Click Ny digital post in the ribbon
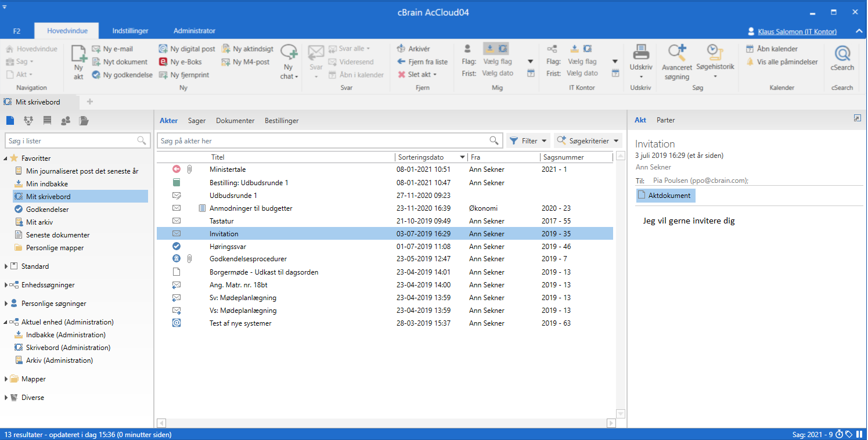 point(187,49)
